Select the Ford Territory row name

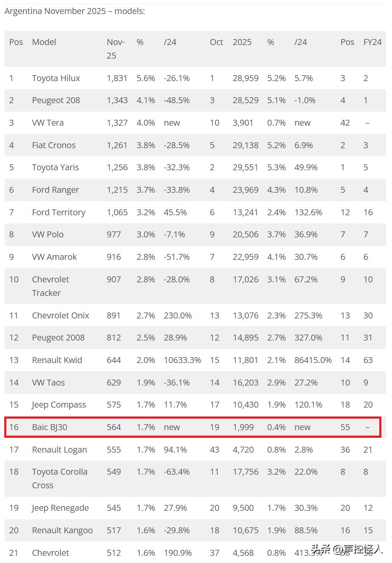[x=59, y=212]
